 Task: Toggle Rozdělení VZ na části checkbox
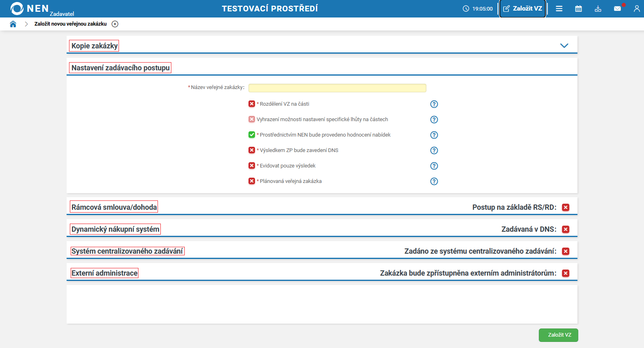(252, 104)
